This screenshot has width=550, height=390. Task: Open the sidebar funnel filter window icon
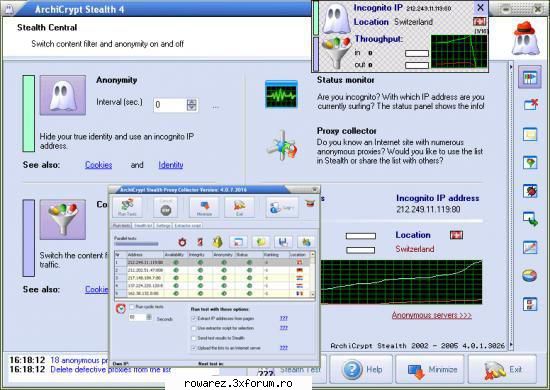[530, 163]
